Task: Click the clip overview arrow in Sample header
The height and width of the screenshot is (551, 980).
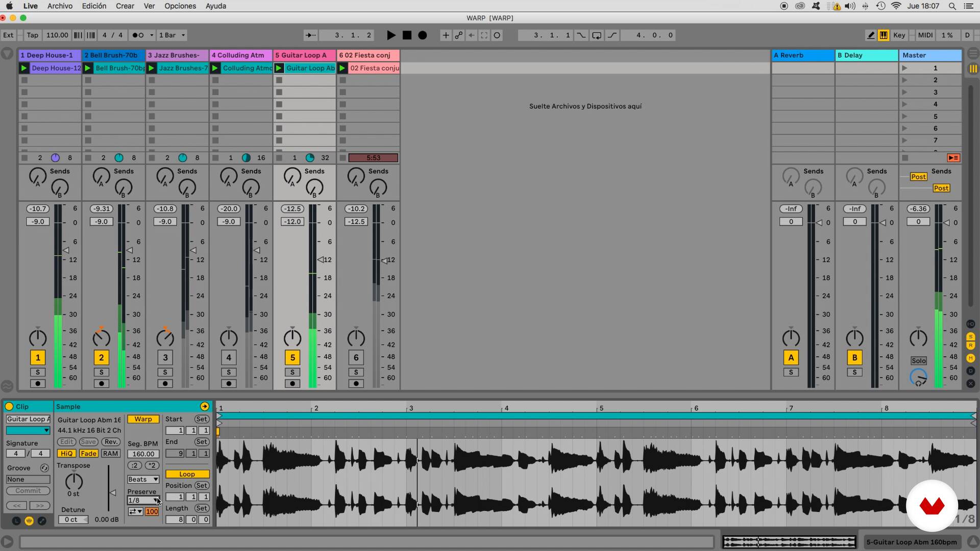Action: coord(205,406)
